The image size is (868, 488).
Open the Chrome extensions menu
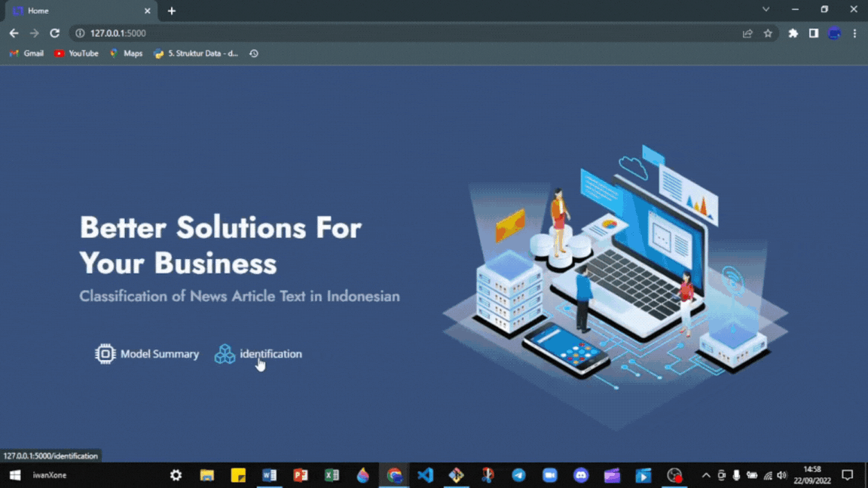pos(793,33)
